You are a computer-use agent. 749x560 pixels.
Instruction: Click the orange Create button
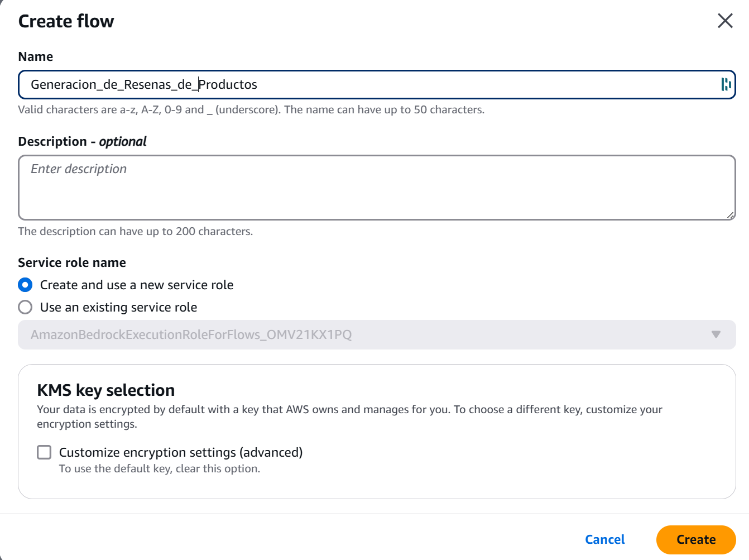point(695,539)
